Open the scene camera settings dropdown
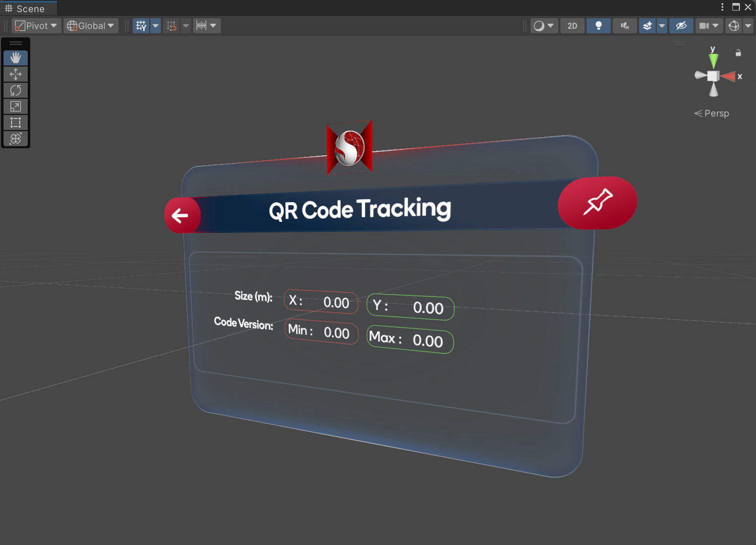 (x=709, y=26)
